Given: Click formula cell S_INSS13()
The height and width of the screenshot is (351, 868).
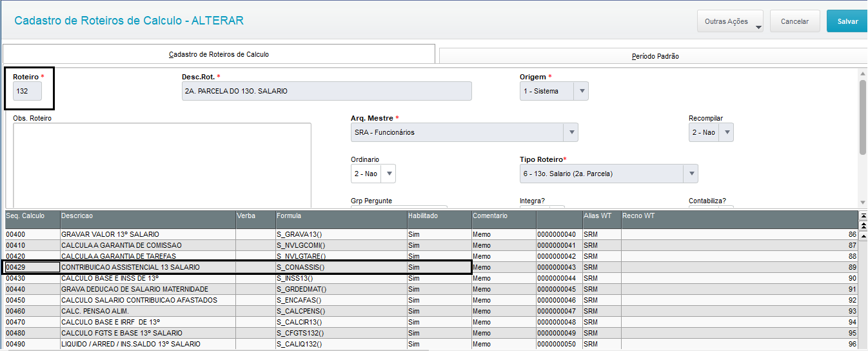Looking at the screenshot, I should click(x=340, y=278).
